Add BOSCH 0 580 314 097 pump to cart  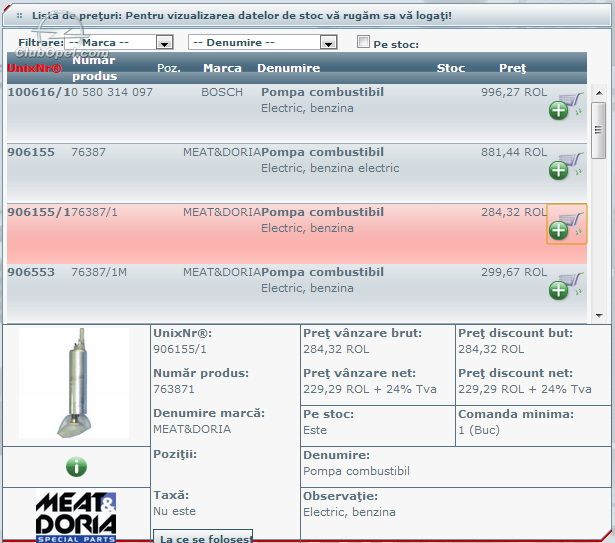pyautogui.click(x=566, y=105)
